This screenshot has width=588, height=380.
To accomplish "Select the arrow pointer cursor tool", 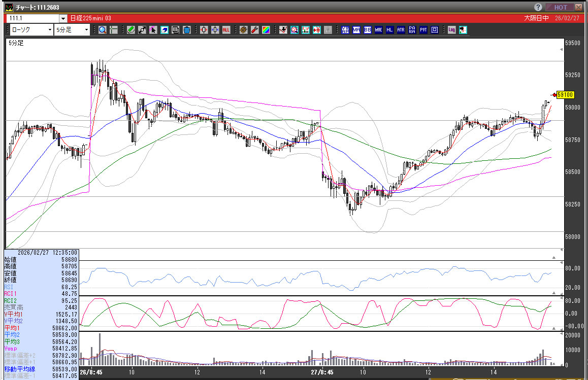I will tap(153, 30).
